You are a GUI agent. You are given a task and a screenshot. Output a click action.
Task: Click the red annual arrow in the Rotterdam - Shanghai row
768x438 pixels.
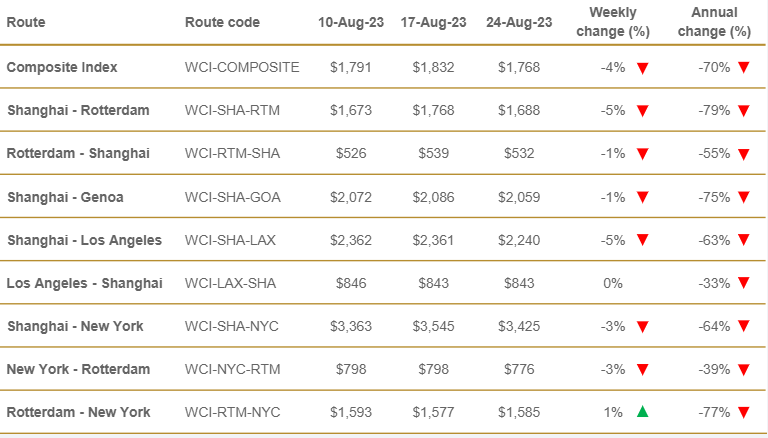(x=744, y=154)
